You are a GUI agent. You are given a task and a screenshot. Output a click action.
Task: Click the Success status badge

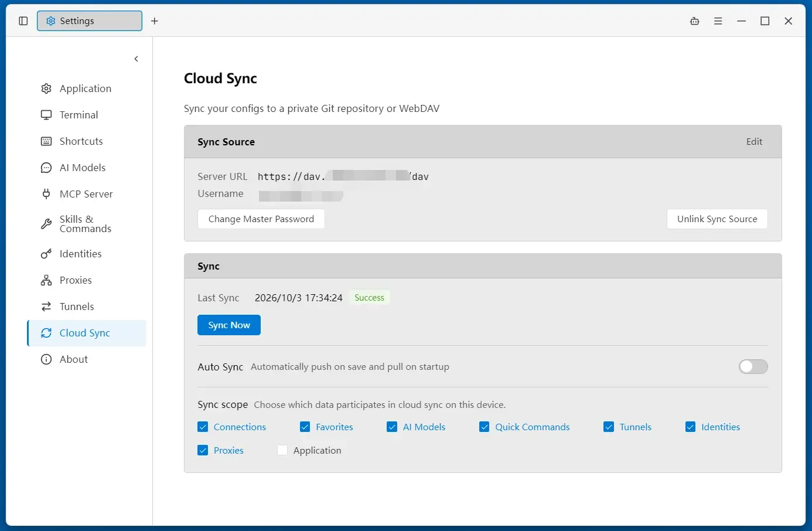point(369,298)
